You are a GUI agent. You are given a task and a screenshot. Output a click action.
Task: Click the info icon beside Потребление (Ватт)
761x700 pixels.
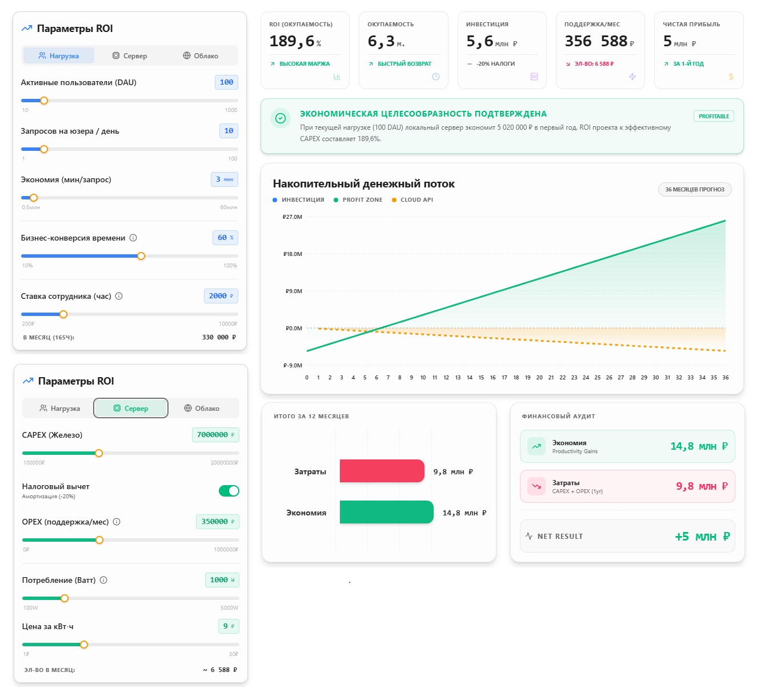click(103, 580)
